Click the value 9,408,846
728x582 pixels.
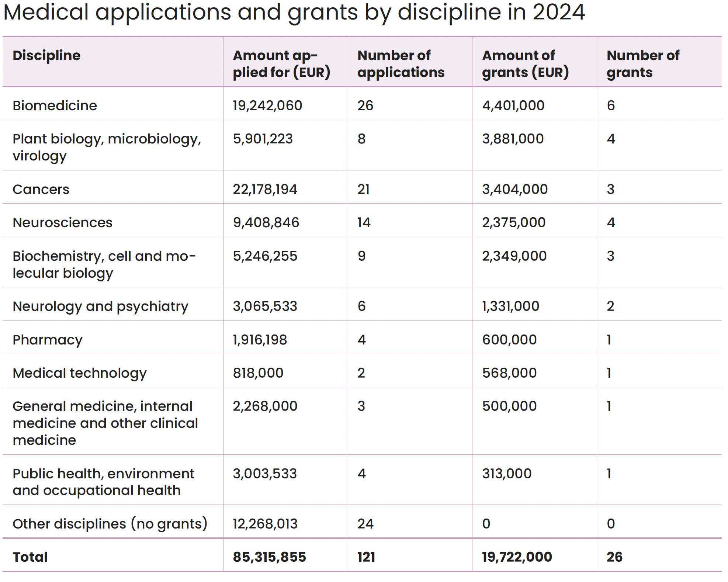(266, 222)
